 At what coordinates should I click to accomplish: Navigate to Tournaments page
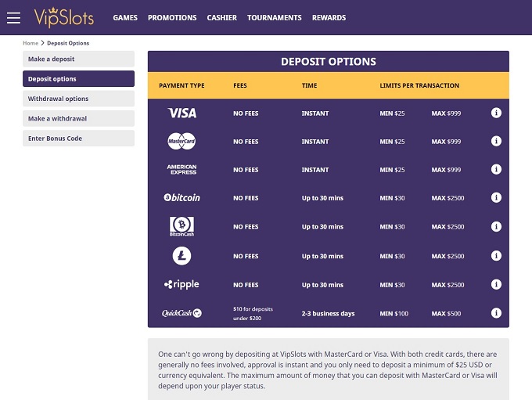tap(274, 17)
